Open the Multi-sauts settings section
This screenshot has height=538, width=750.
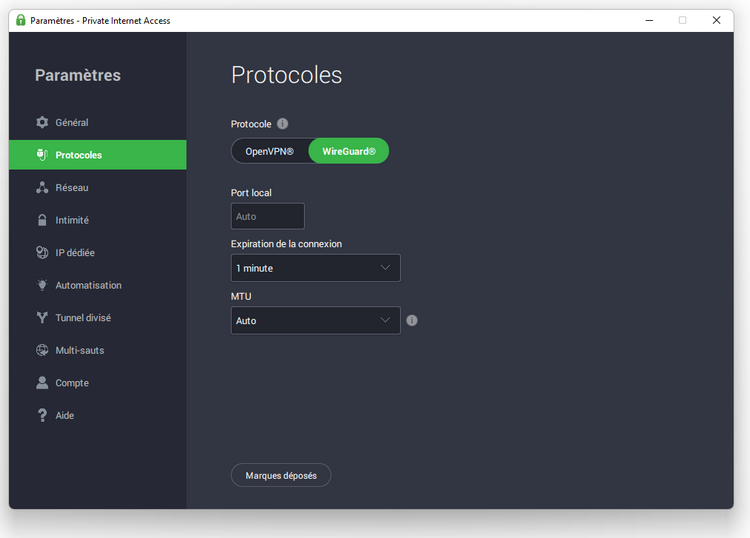98,350
